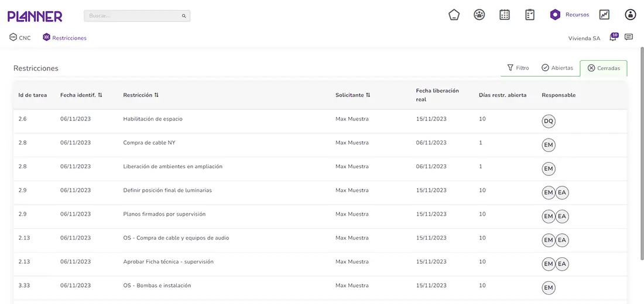This screenshot has width=644, height=304.
Task: Open notifications bell with badge 10
Action: point(613,37)
